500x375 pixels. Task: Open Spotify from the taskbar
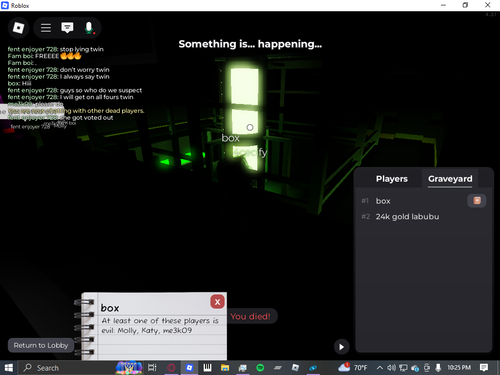coord(260,368)
